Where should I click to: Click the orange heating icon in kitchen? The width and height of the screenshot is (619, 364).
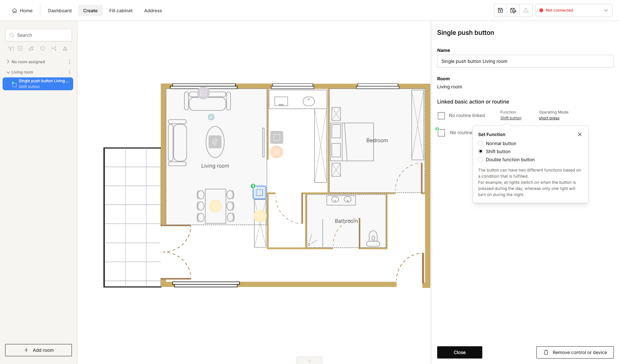(x=277, y=152)
